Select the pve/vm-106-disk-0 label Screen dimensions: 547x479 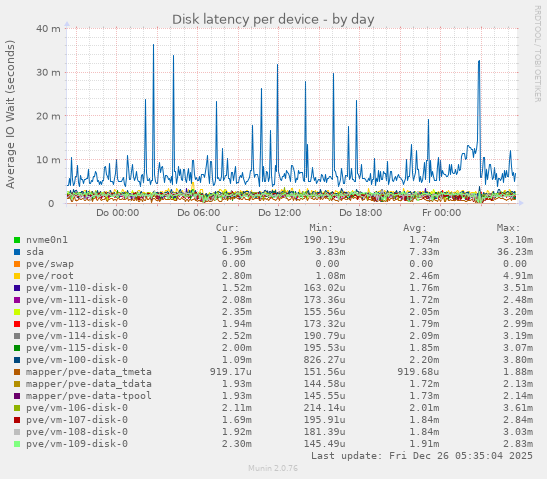[x=77, y=408]
